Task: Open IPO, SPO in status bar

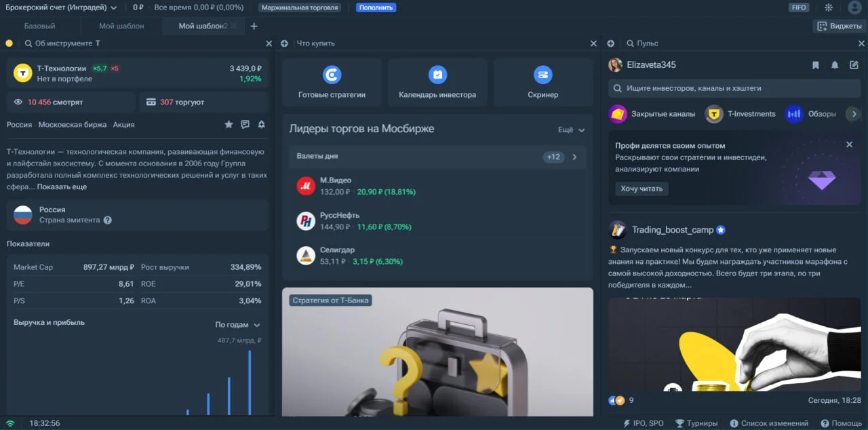Action: click(x=644, y=423)
